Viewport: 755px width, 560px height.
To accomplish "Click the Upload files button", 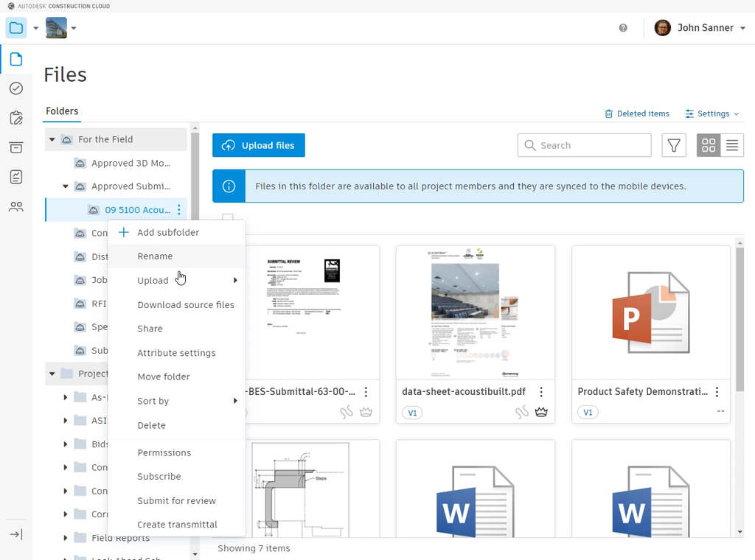I will (x=258, y=145).
